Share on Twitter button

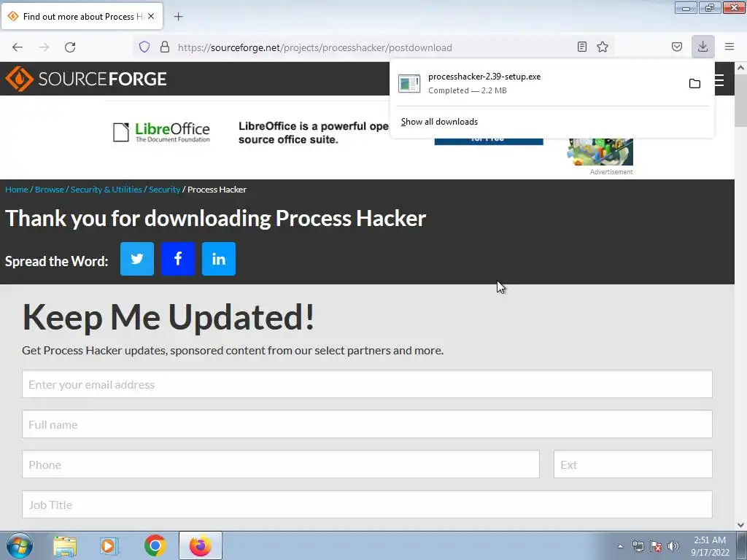pos(137,259)
